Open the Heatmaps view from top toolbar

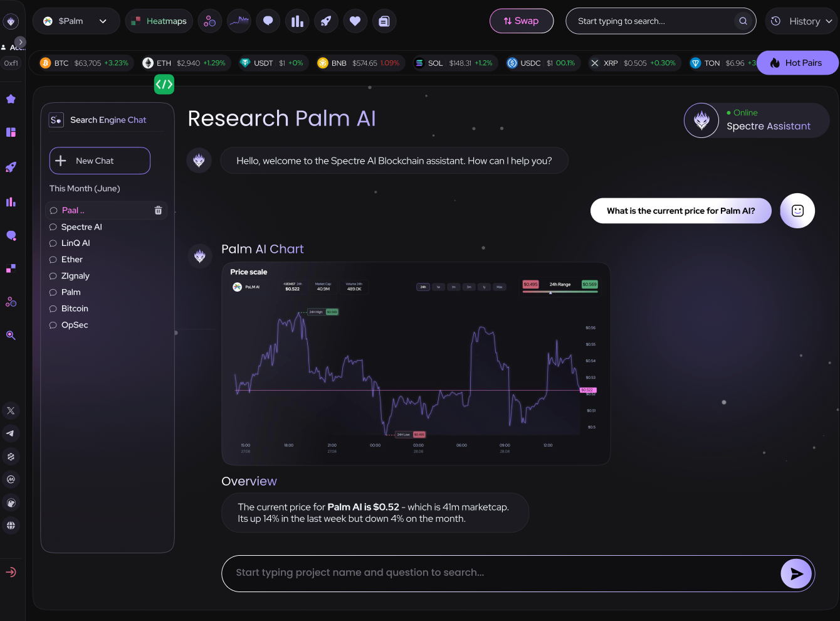tap(159, 21)
